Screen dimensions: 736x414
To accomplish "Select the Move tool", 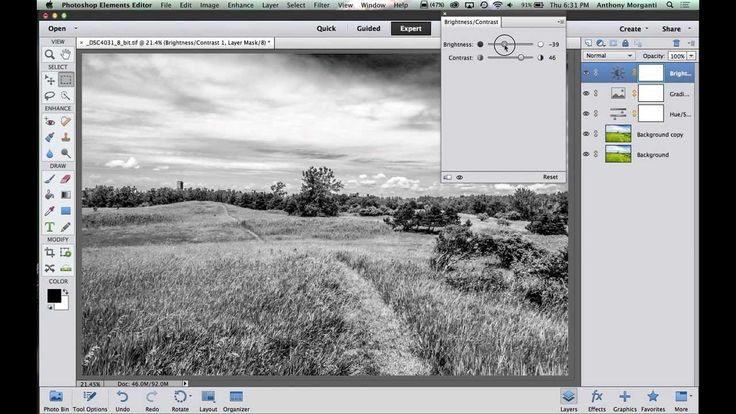I will coord(49,80).
